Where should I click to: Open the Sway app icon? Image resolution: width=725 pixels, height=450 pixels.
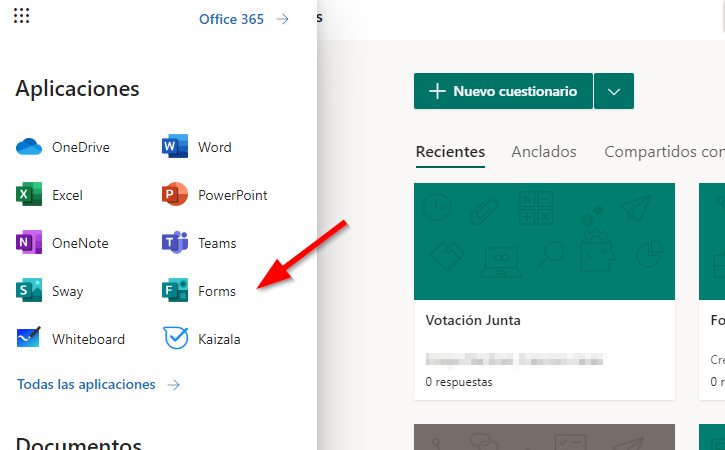(x=29, y=291)
